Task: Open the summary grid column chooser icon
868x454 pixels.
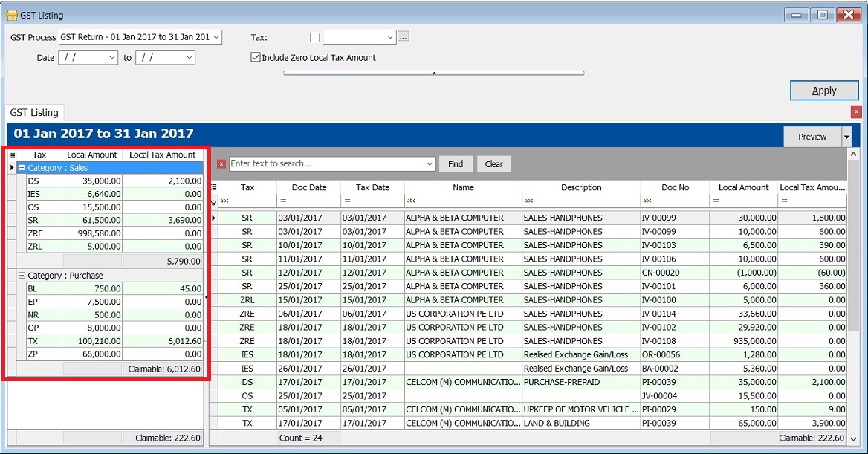Action: tap(13, 155)
